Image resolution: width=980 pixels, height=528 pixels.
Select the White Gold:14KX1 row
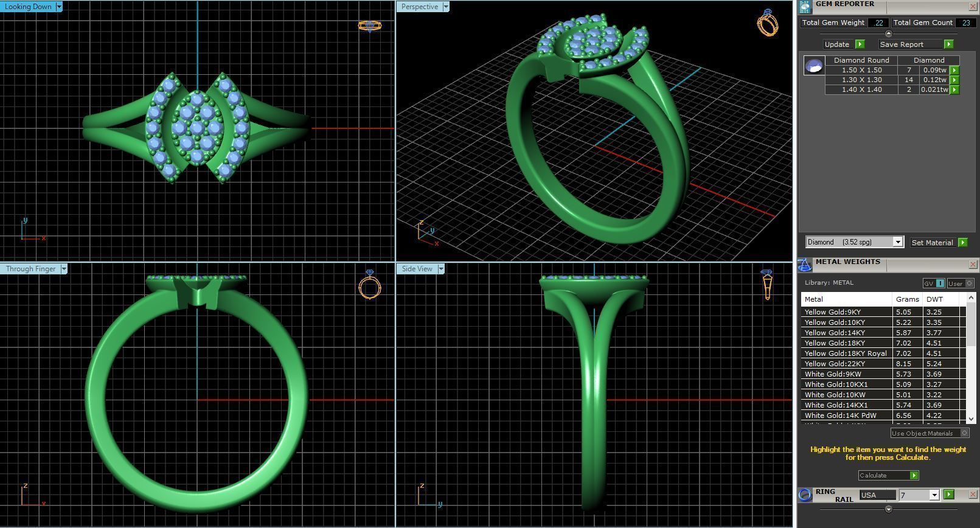(883, 405)
